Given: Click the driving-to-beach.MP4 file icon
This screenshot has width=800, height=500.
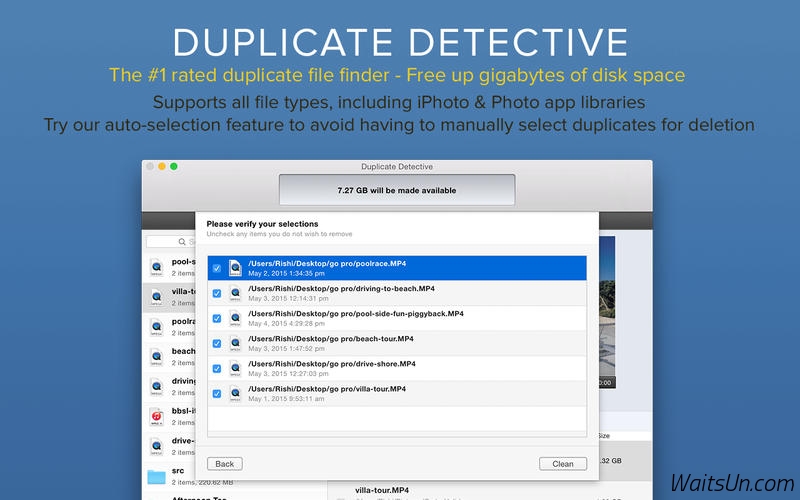Looking at the screenshot, I should click(x=235, y=293).
